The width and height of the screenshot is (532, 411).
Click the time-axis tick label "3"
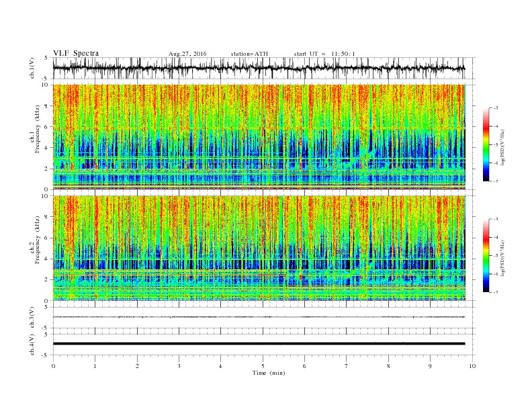click(x=179, y=366)
